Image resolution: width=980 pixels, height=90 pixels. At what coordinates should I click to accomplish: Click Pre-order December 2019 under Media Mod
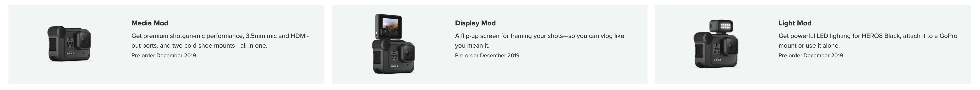[x=164, y=55]
